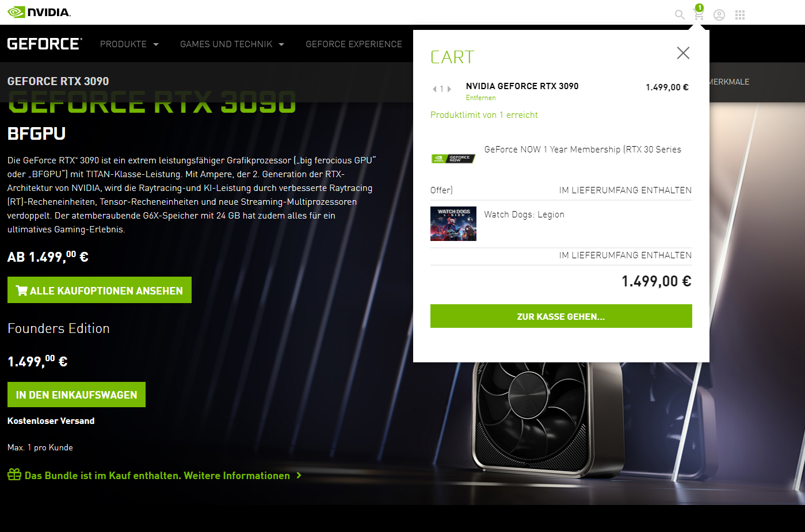Click Zur Kasse gehen button
The height and width of the screenshot is (532, 805).
(x=561, y=316)
